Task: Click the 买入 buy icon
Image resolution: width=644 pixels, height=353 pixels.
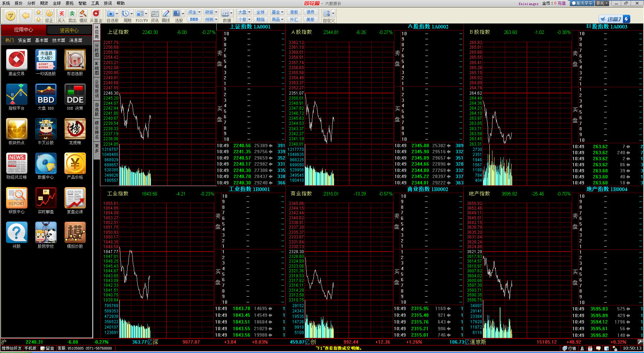Action: [61, 16]
